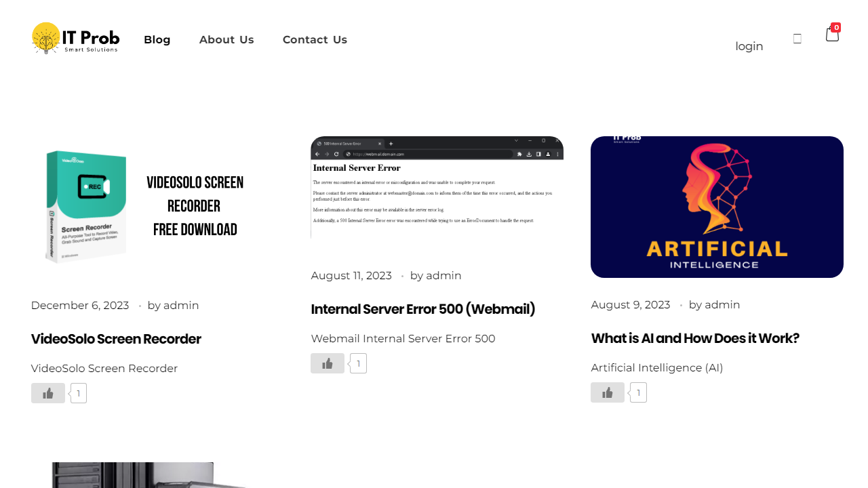Screen dimensions: 868x488
Task: Click the like count on AI post
Action: 638,392
